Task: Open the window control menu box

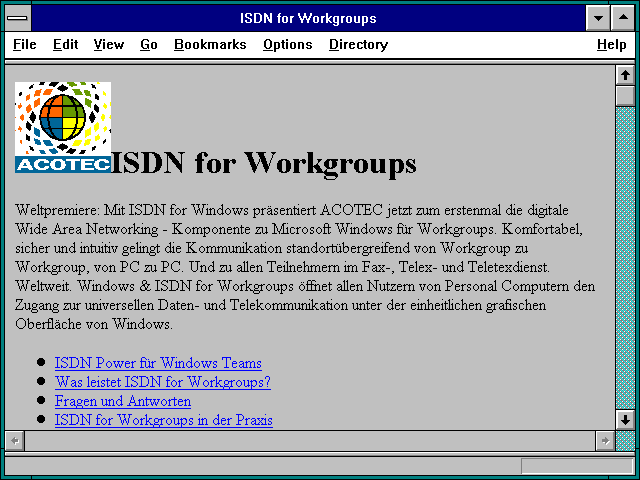Action: click(17, 18)
